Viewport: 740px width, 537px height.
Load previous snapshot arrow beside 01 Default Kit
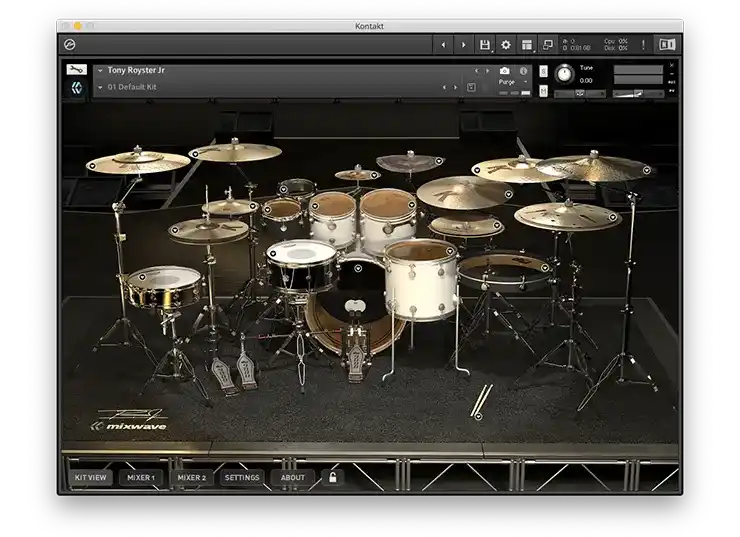pyautogui.click(x=444, y=87)
